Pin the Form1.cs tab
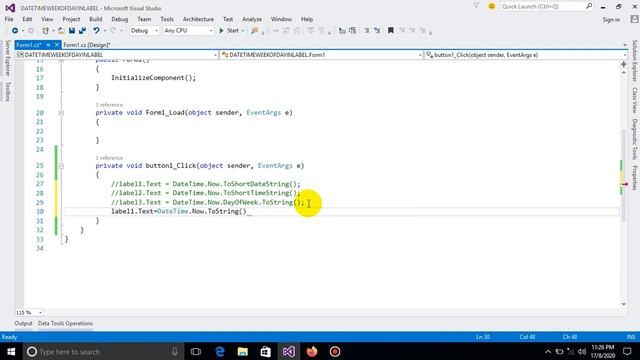 48,45
